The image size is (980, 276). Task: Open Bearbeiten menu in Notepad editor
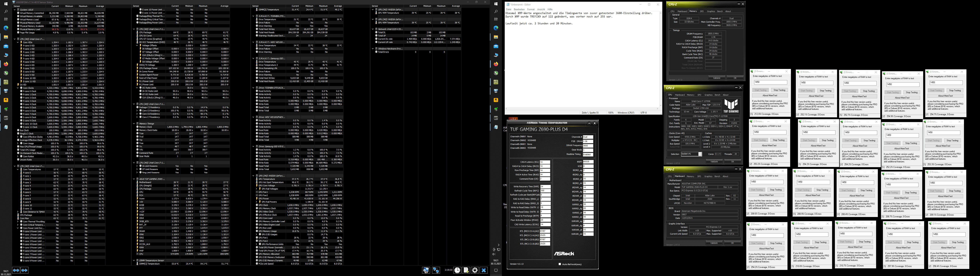point(519,9)
